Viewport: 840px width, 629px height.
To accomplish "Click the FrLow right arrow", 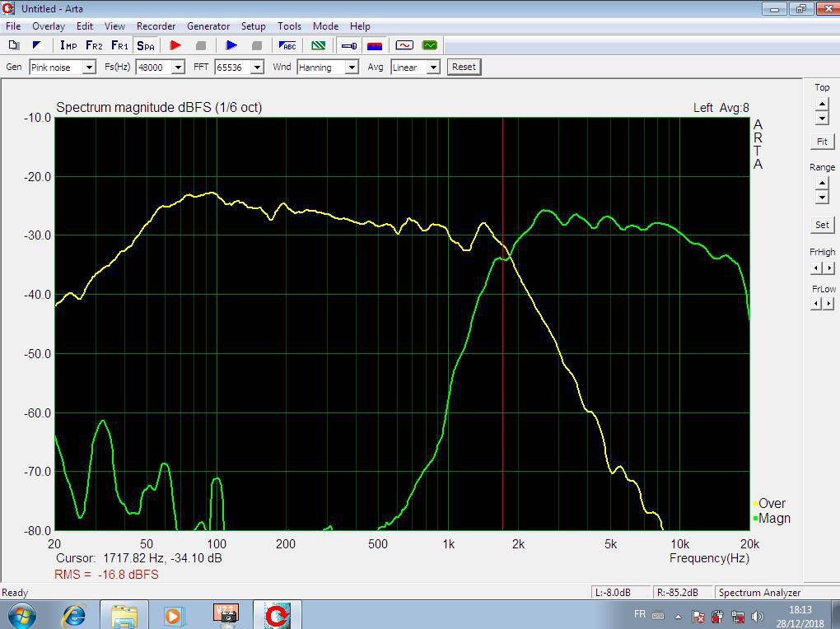I will [x=828, y=304].
